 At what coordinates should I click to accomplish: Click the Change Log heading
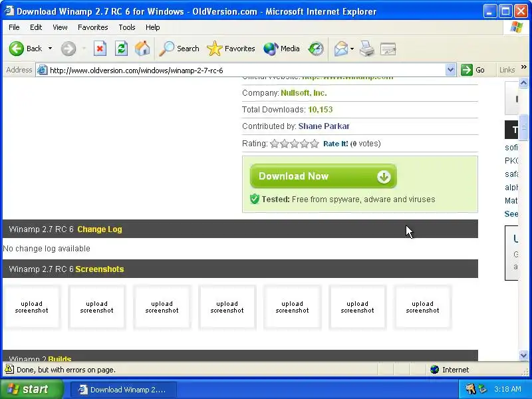pyautogui.click(x=99, y=229)
